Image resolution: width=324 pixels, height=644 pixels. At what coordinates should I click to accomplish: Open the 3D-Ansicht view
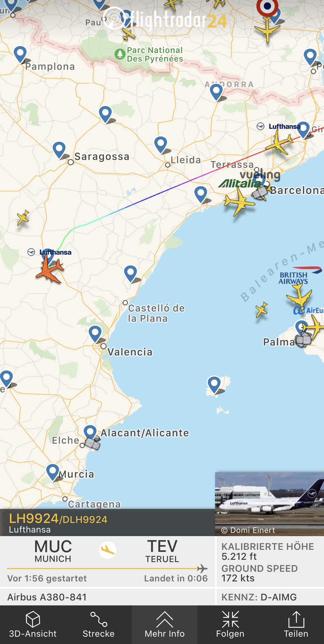pyautogui.click(x=33, y=624)
